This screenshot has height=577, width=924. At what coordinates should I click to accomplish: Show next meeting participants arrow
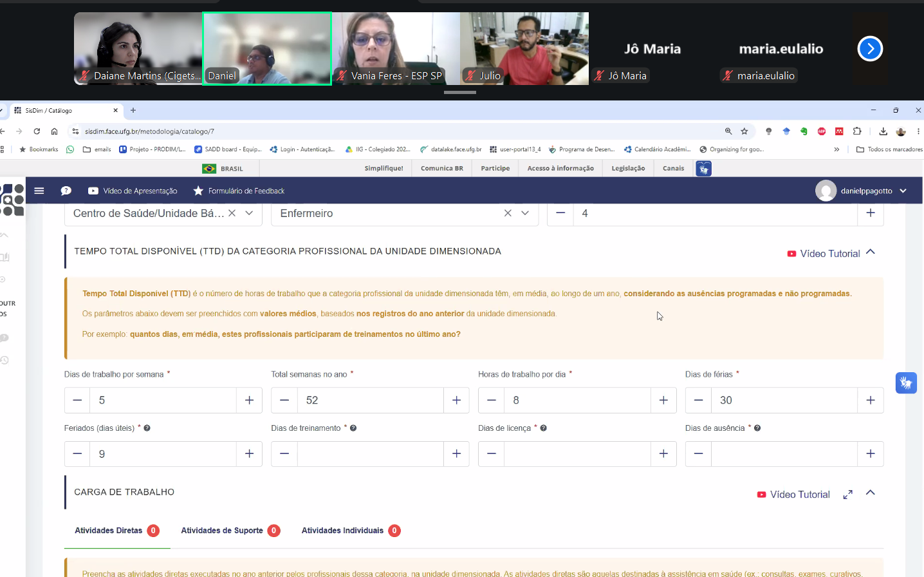[870, 48]
